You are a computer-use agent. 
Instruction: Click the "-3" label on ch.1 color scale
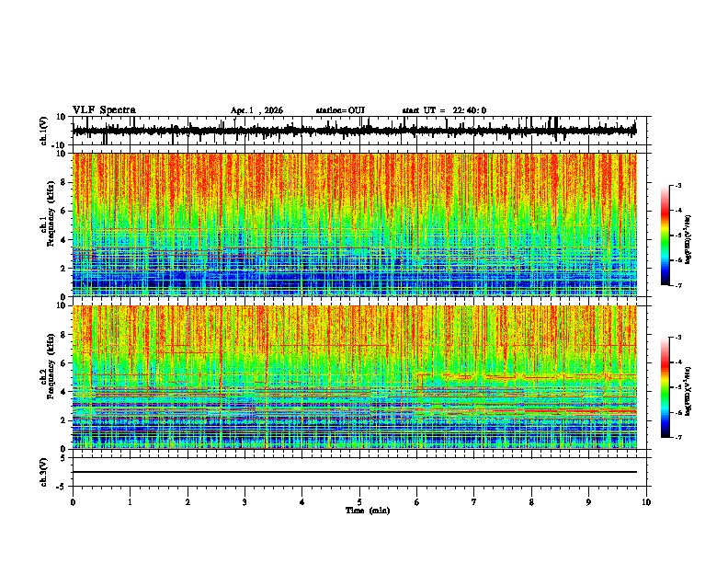click(x=677, y=185)
